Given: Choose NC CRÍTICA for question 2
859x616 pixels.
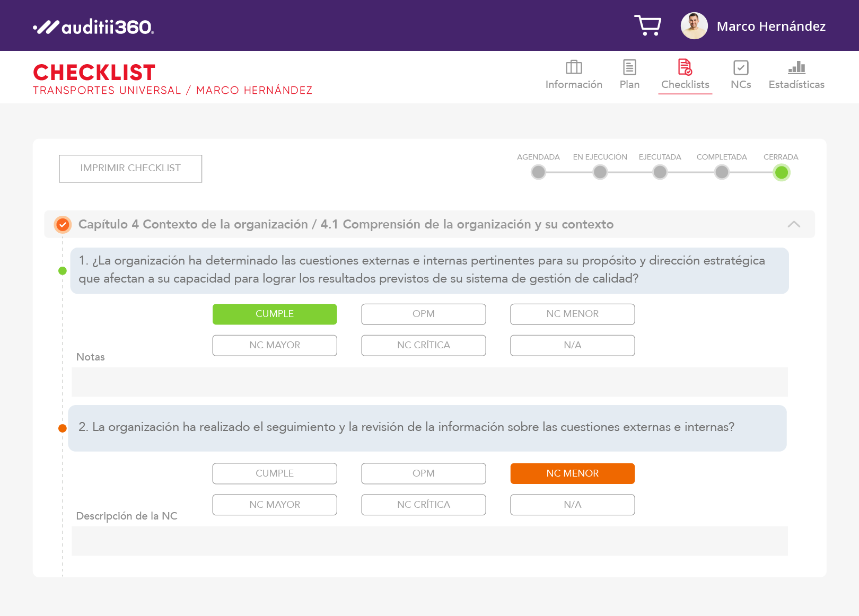Looking at the screenshot, I should (x=423, y=505).
